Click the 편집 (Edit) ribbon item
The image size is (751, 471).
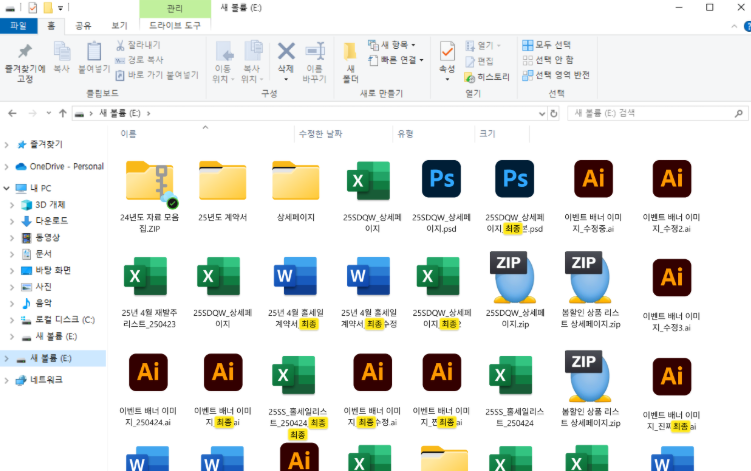pyautogui.click(x=479, y=61)
